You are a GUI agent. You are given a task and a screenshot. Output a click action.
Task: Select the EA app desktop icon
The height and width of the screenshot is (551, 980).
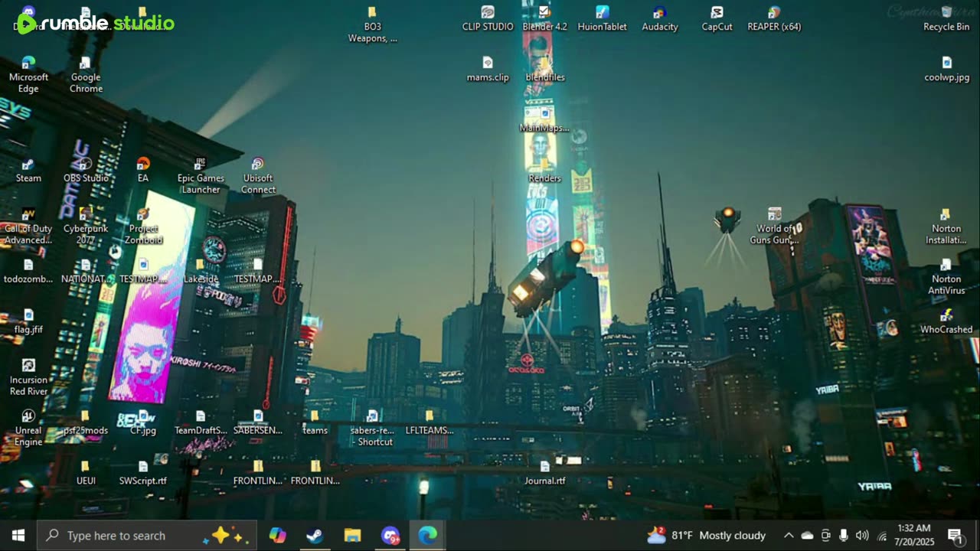143,170
